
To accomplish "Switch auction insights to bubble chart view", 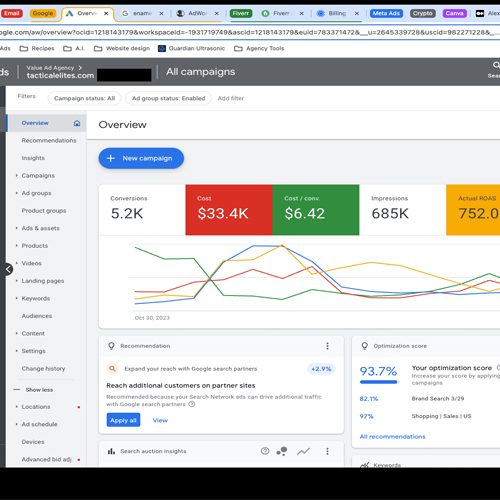I will [x=282, y=451].
